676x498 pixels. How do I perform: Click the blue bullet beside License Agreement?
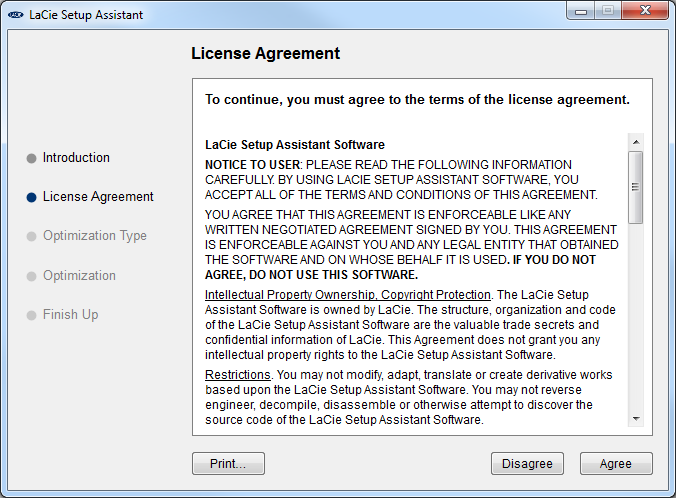[31, 197]
